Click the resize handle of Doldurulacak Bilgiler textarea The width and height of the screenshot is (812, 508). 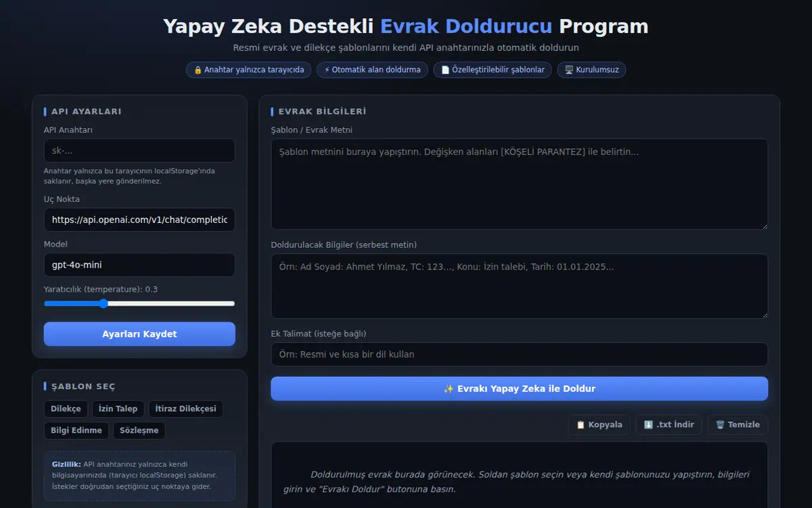coord(764,314)
